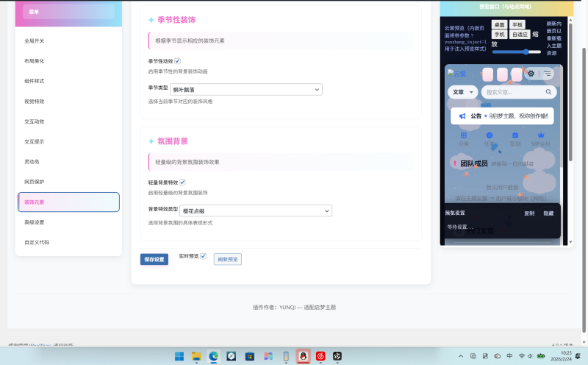588x365 pixels.
Task: Toggle the 轻量背景特效 checkbox
Action: (x=182, y=182)
